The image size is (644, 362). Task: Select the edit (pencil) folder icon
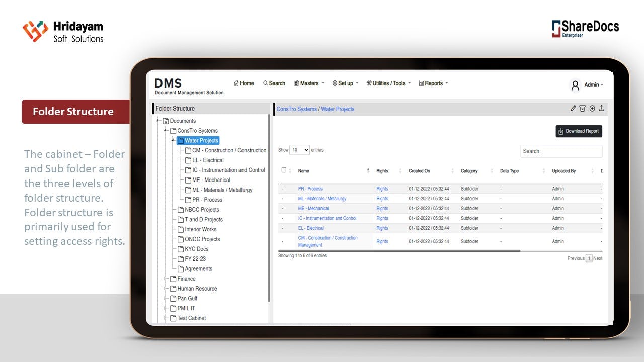pos(573,108)
